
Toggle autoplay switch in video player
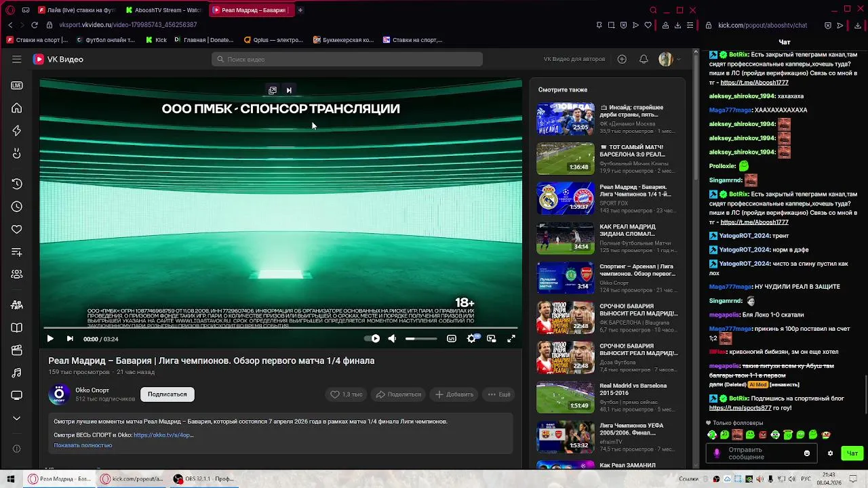tap(372, 338)
